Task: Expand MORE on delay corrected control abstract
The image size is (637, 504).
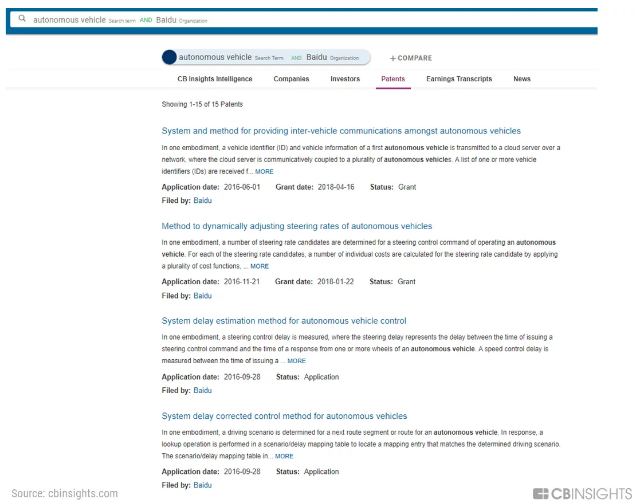Action: pyautogui.click(x=284, y=456)
